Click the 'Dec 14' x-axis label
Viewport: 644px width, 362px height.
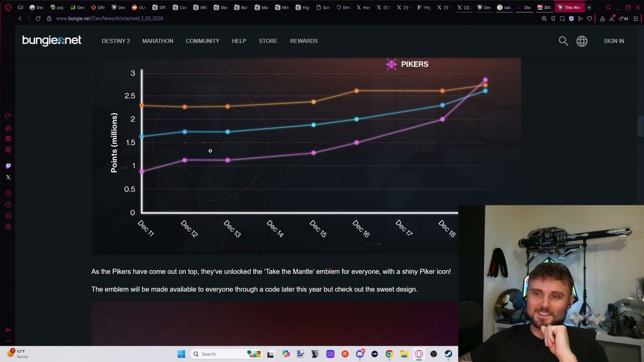pyautogui.click(x=275, y=228)
